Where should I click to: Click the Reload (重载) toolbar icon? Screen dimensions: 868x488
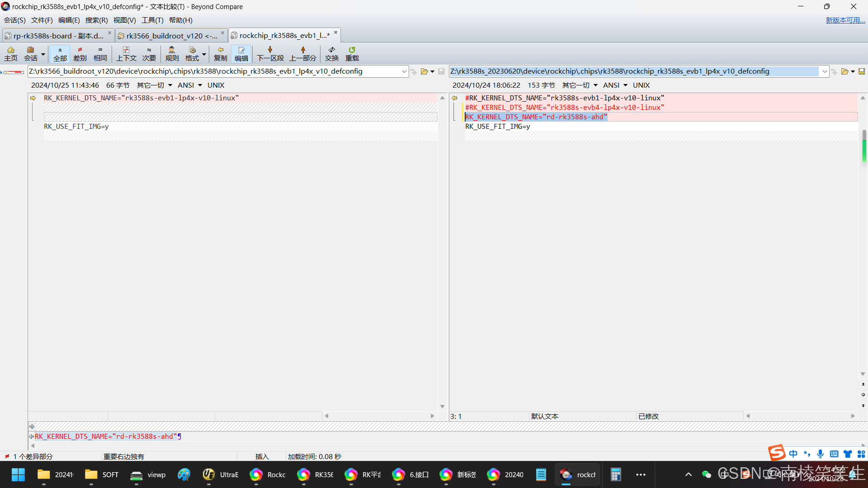(x=352, y=53)
